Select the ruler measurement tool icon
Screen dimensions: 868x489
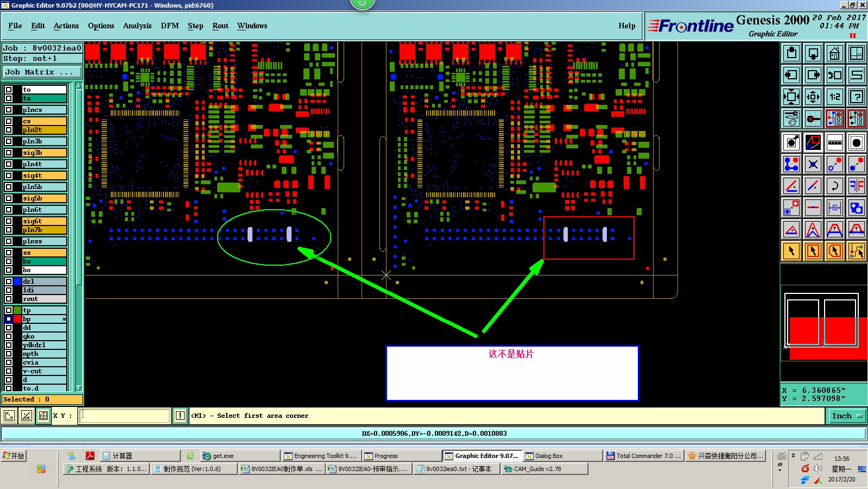835,142
